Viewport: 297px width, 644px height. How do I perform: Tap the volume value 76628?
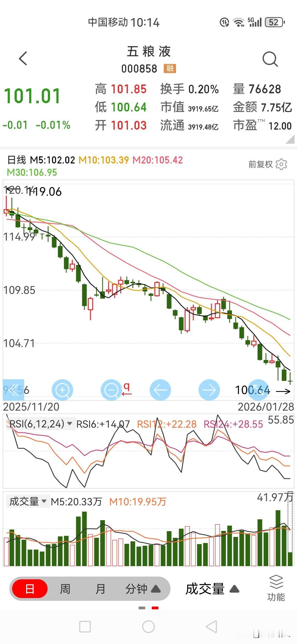tap(265, 89)
